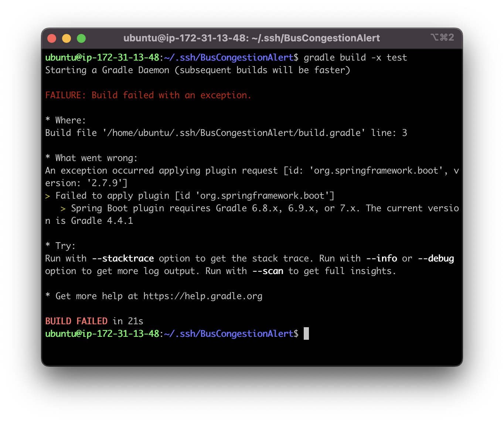The width and height of the screenshot is (504, 421).
Task: Click the 'An exception occurred applying plugin' line
Action: point(252,171)
